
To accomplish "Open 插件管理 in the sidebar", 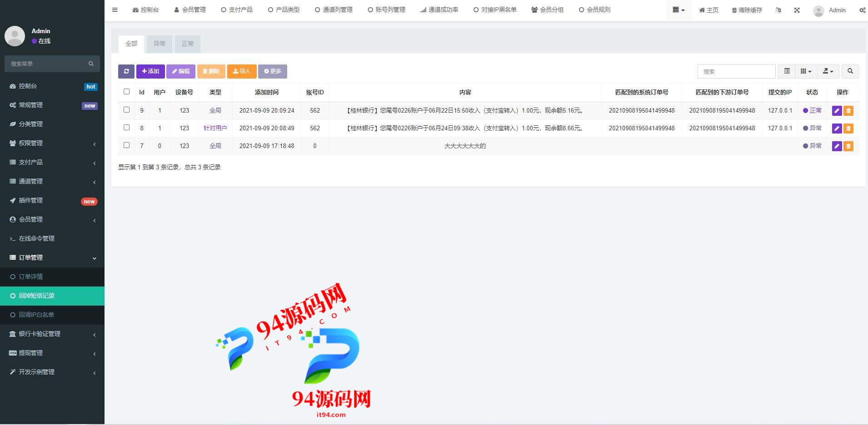I will tap(52, 201).
